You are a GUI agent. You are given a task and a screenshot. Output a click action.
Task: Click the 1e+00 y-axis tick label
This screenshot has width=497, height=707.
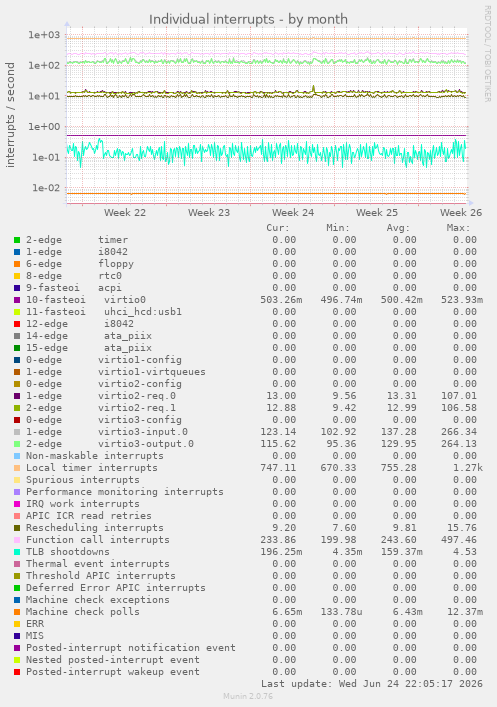click(x=44, y=127)
